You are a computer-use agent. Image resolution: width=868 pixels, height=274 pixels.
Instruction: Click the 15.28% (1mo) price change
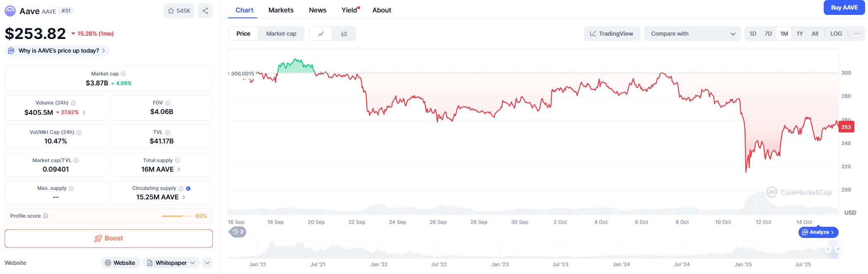92,34
